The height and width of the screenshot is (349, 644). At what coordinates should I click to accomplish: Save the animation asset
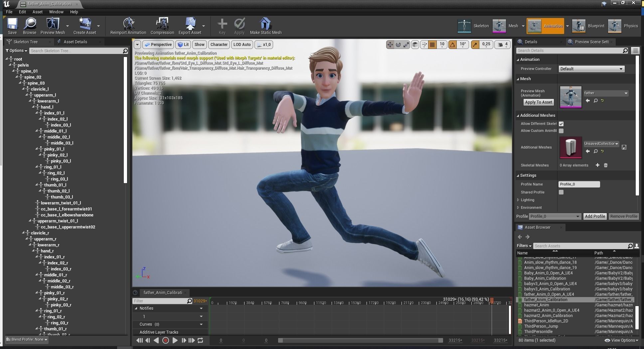[x=12, y=26]
